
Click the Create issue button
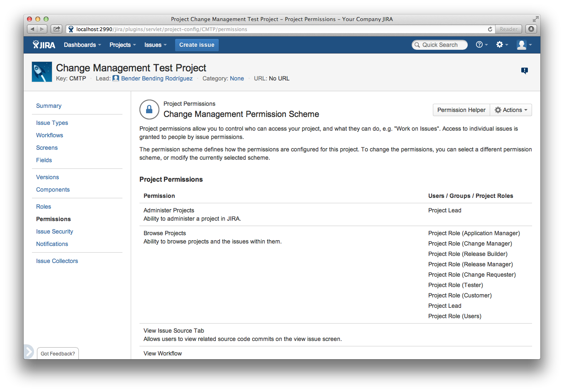point(197,45)
